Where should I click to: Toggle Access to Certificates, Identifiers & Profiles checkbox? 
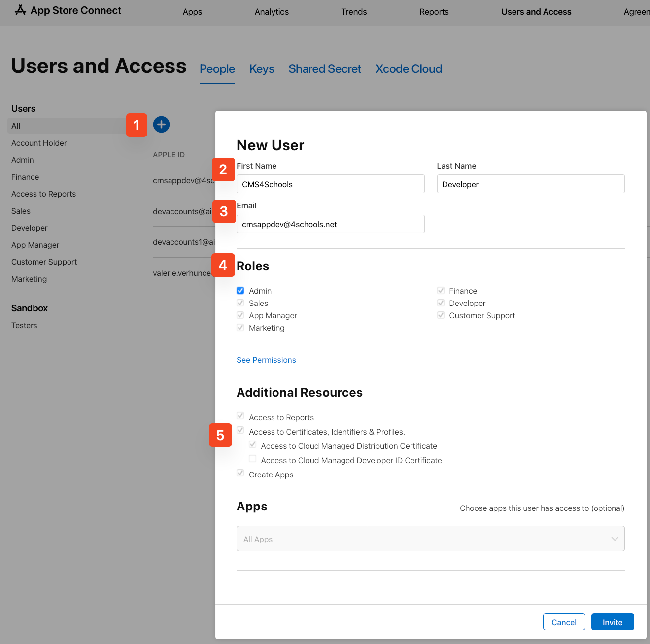point(240,430)
